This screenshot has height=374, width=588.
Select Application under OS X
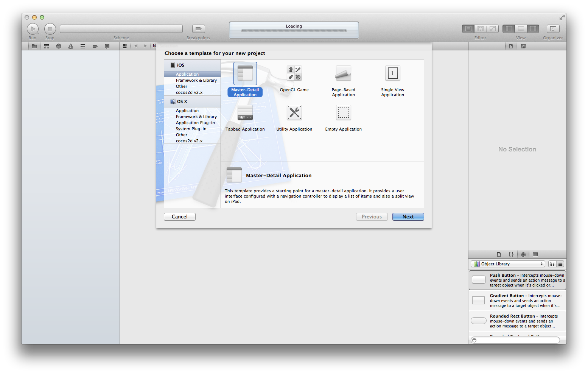[x=192, y=111]
